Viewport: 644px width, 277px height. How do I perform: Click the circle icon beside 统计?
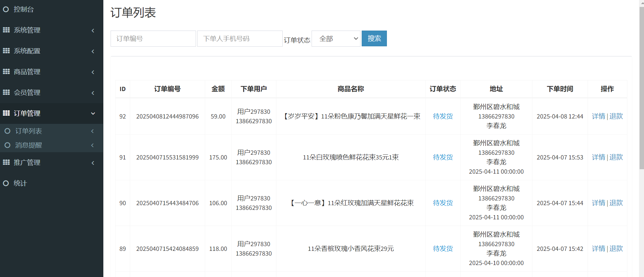6,183
